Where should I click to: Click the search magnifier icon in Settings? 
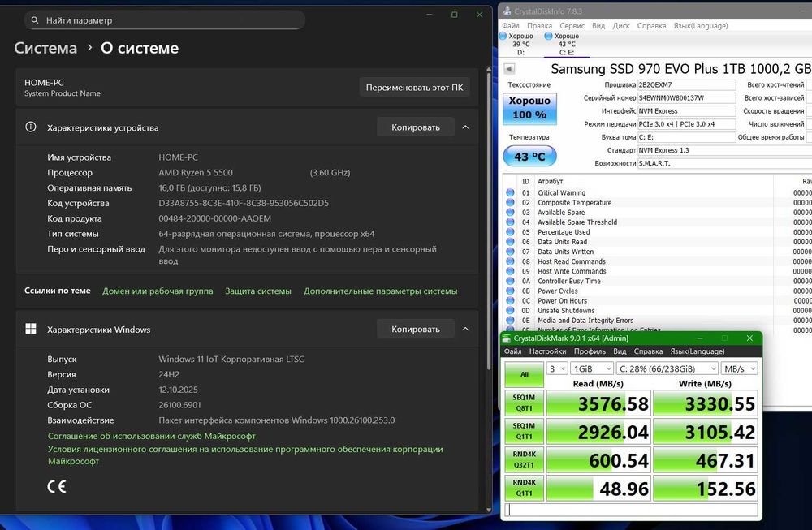click(x=35, y=20)
